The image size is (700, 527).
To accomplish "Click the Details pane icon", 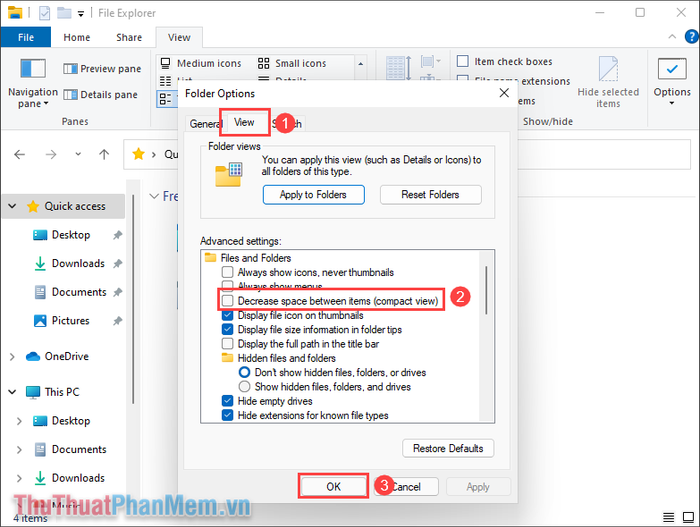I will pyautogui.click(x=71, y=95).
